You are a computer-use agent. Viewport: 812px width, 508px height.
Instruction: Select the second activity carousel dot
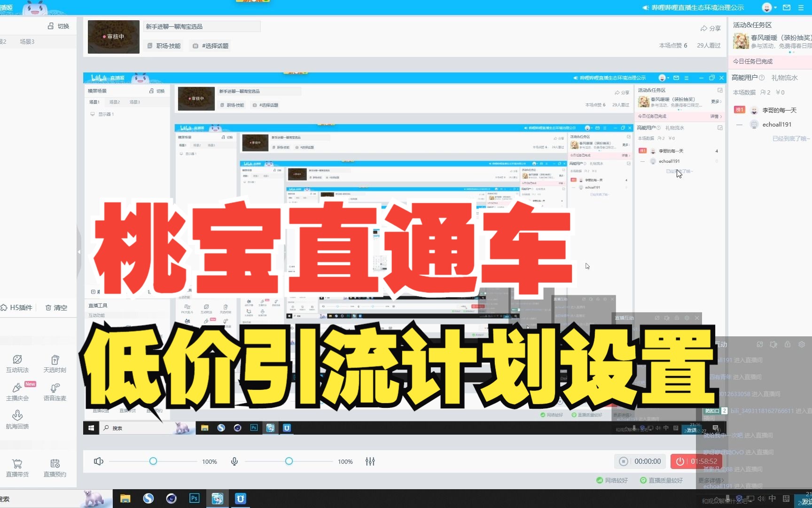pos(794,52)
